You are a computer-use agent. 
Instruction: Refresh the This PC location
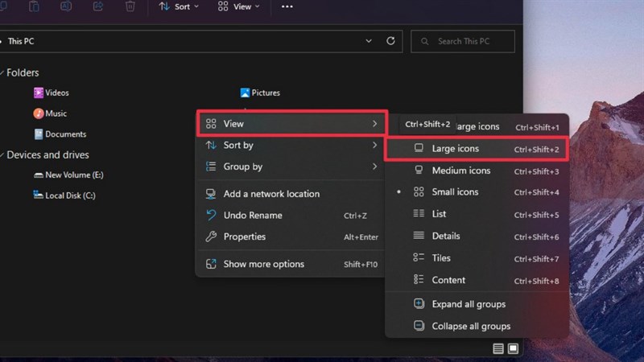pyautogui.click(x=390, y=41)
